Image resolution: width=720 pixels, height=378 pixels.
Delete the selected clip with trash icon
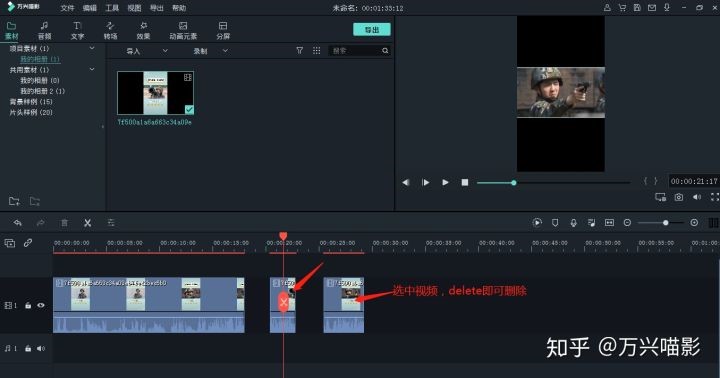(x=64, y=223)
